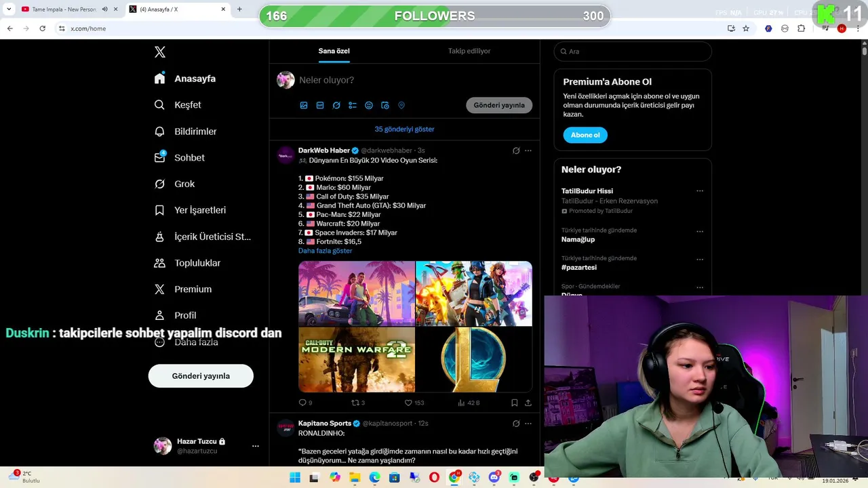Click the Abone ol premium button
Viewport: 868px width, 488px height.
pyautogui.click(x=585, y=135)
